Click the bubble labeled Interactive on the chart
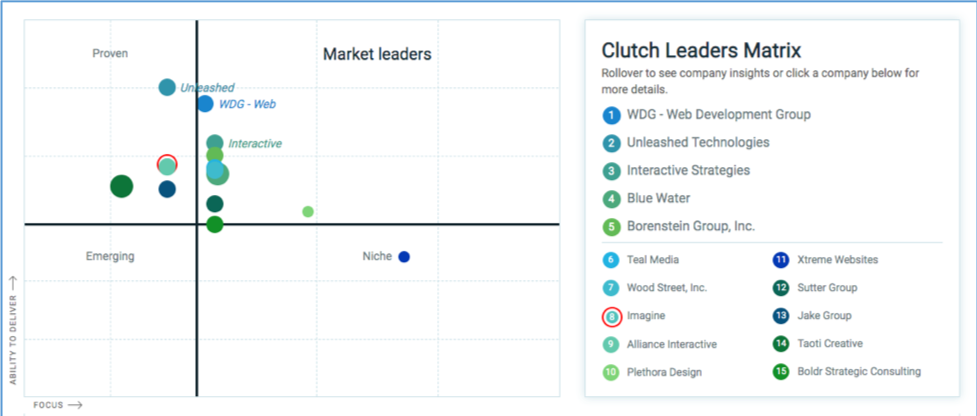977x416 pixels. 215,144
